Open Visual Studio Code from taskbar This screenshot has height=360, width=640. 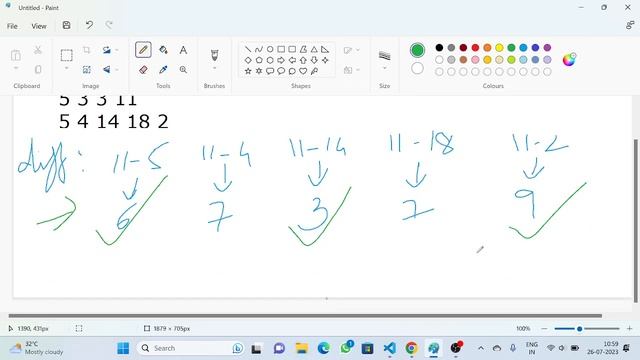click(389, 348)
